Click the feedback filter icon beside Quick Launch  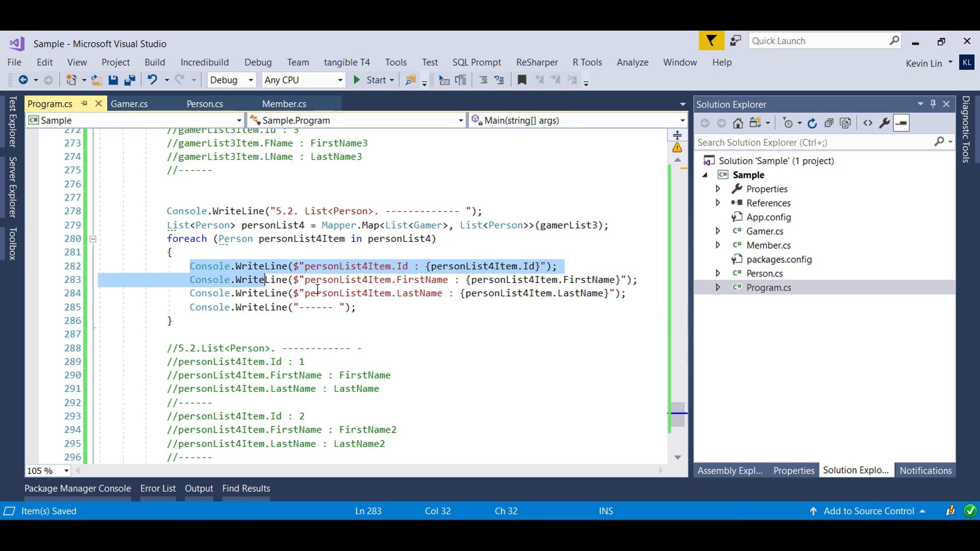[711, 41]
